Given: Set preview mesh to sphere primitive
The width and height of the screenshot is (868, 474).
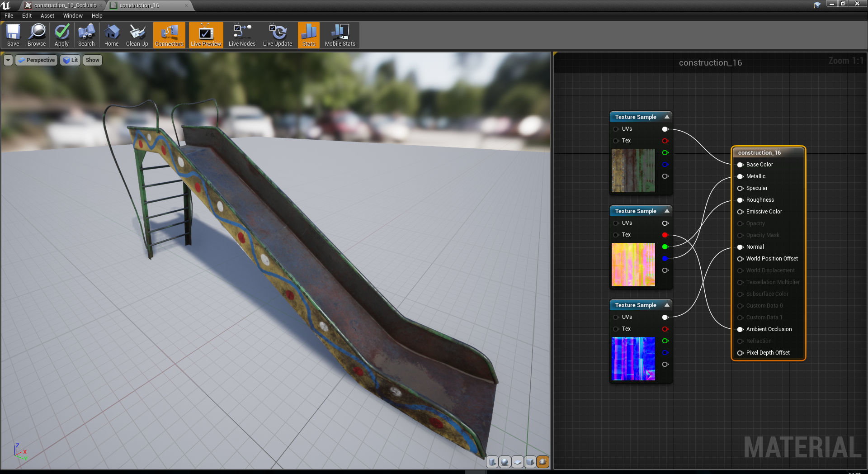Looking at the screenshot, I should [x=505, y=462].
